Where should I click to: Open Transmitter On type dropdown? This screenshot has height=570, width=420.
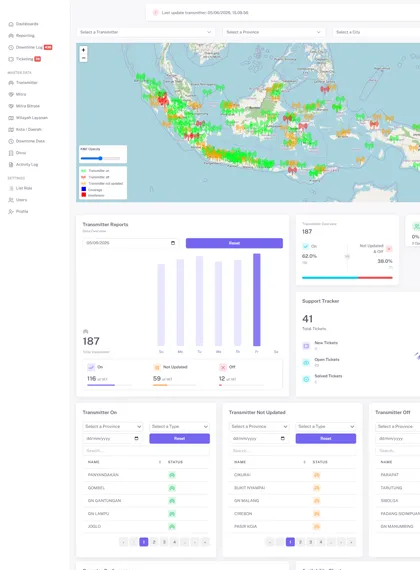click(x=180, y=426)
